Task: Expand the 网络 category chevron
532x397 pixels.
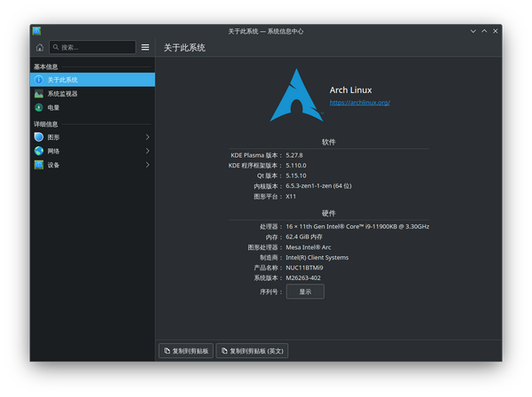Action: (147, 151)
